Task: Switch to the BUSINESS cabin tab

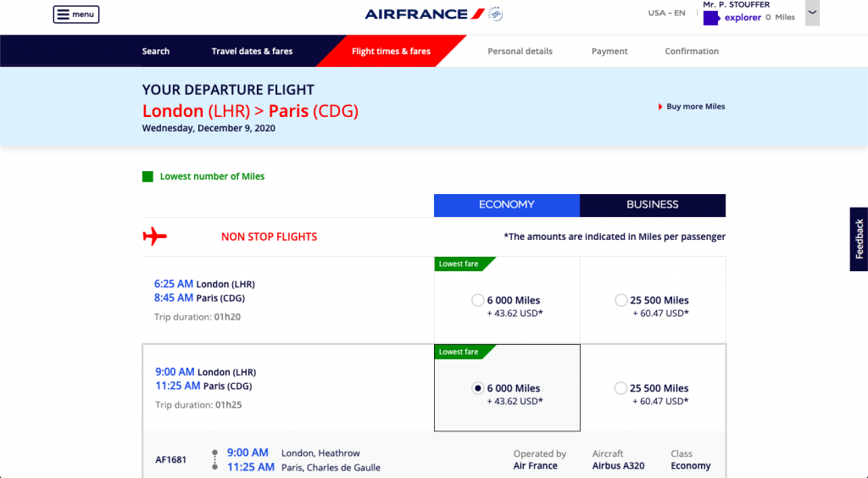Action: coord(653,205)
